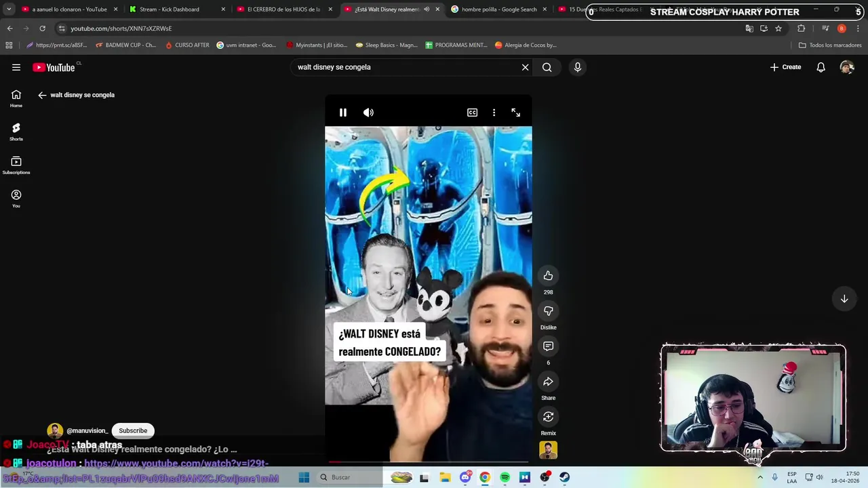Open Shorts in the sidebar
Viewport: 868px width, 488px height.
pyautogui.click(x=16, y=131)
